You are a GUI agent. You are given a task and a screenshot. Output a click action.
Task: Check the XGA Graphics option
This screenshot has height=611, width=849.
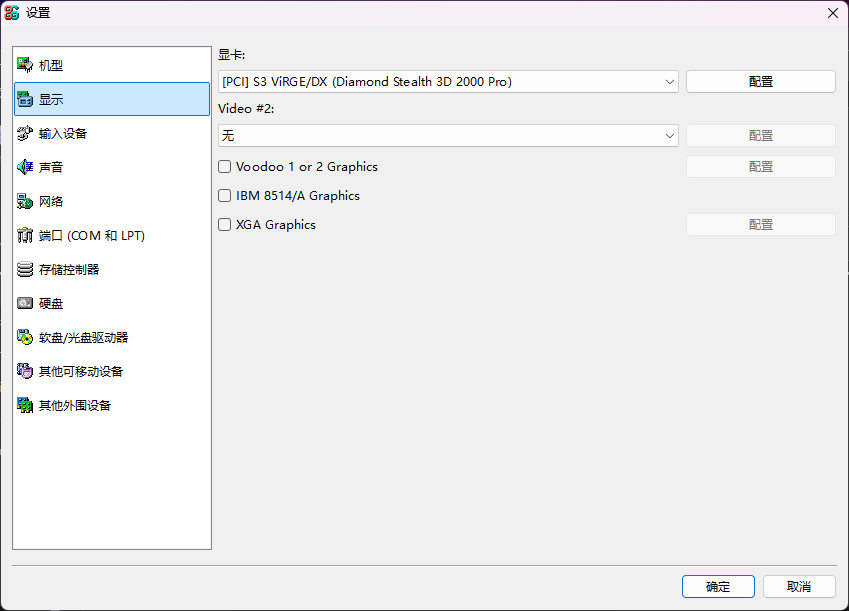[225, 225]
